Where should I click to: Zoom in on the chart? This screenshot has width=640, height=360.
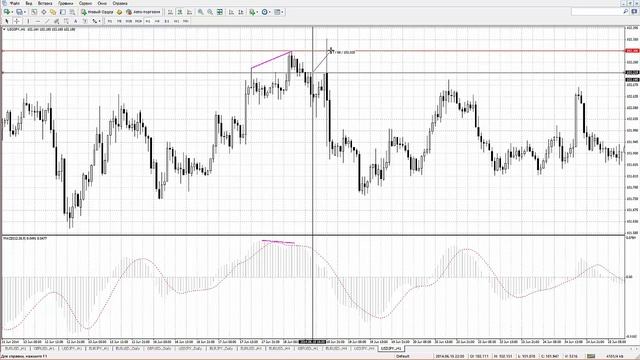(x=200, y=12)
